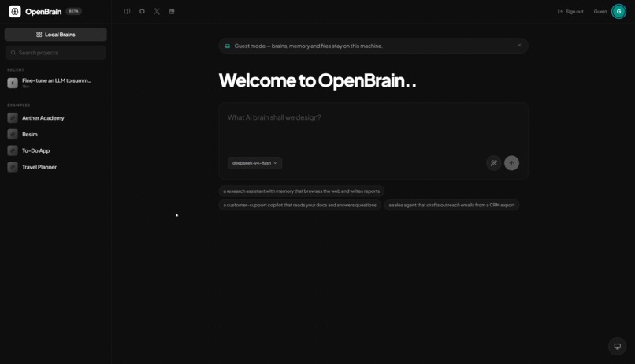Click the 'Guest' label text
The width and height of the screenshot is (635, 364).
click(600, 11)
